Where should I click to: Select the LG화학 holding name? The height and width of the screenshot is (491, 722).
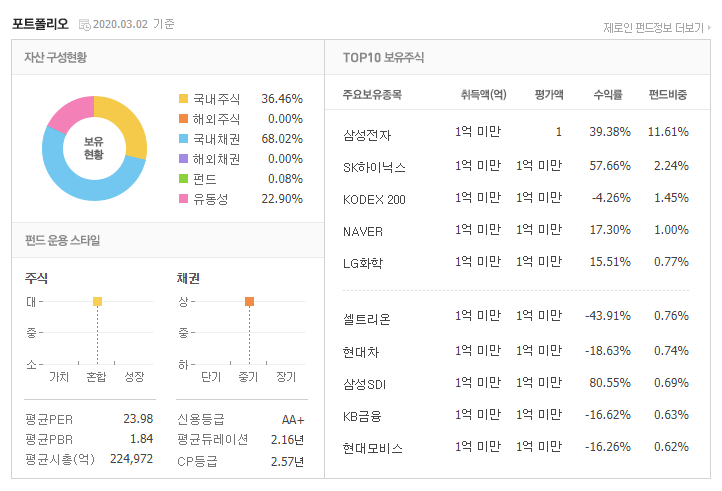363,263
